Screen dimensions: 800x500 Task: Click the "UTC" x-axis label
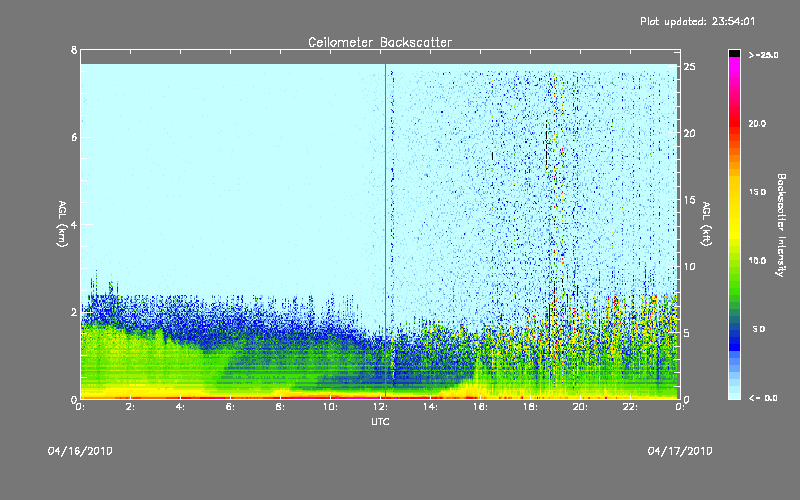pyautogui.click(x=380, y=421)
